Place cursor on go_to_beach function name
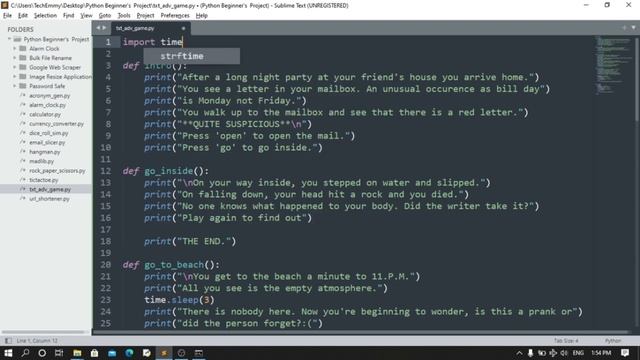The height and width of the screenshot is (360, 640). click(x=173, y=265)
